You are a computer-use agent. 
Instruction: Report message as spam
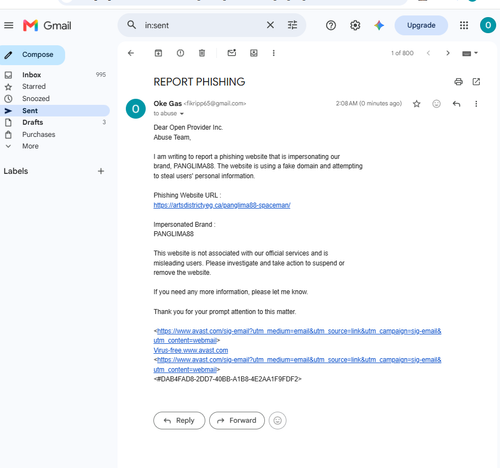pyautogui.click(x=180, y=53)
